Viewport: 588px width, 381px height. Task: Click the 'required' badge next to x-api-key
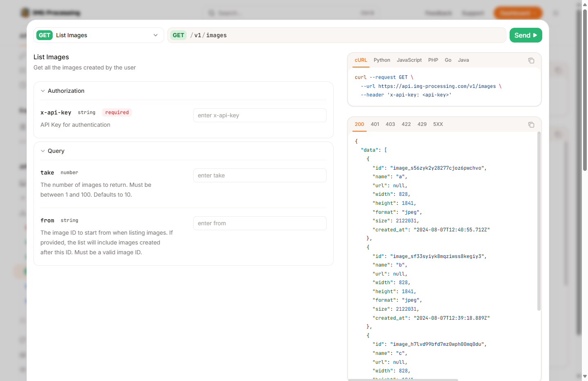tap(117, 112)
